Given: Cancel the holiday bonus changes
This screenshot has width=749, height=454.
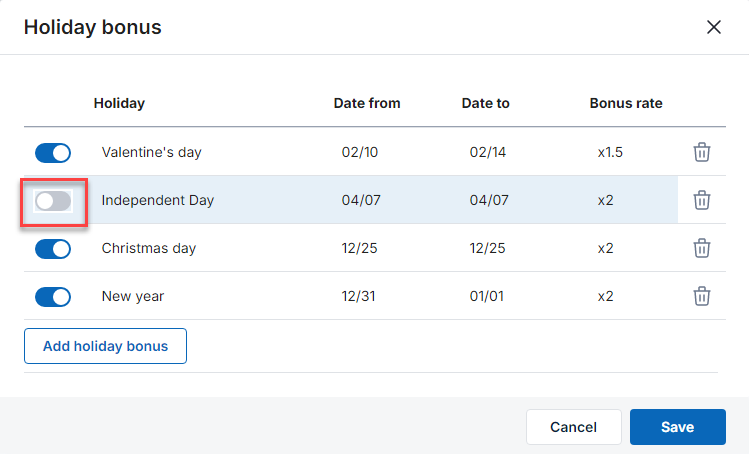Looking at the screenshot, I should click(573, 427).
